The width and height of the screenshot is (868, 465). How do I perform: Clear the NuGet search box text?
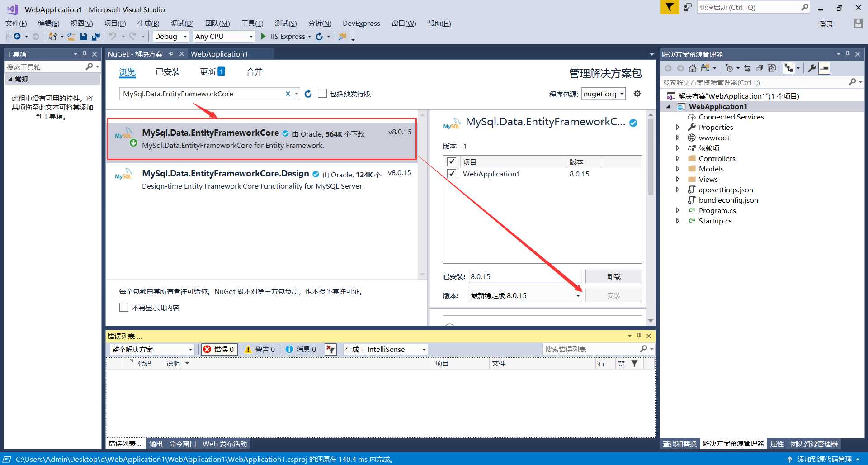coord(288,94)
